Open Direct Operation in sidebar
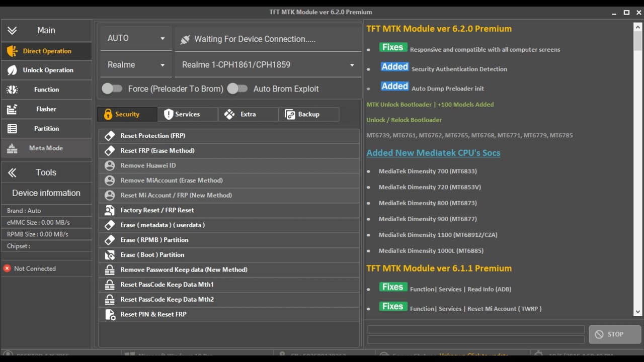 (46, 51)
